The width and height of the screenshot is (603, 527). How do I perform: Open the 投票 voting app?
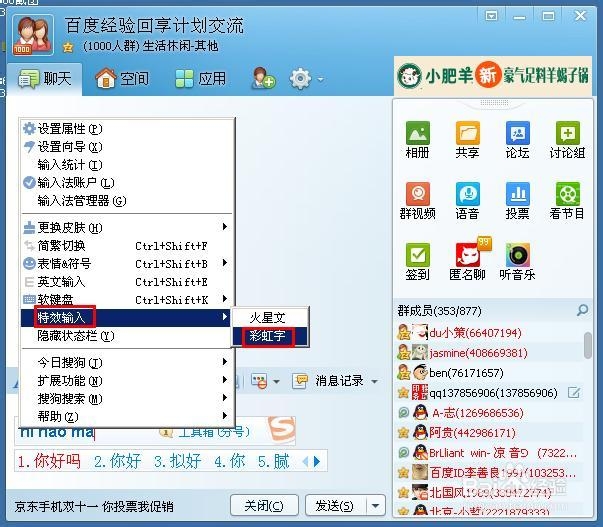(x=517, y=201)
